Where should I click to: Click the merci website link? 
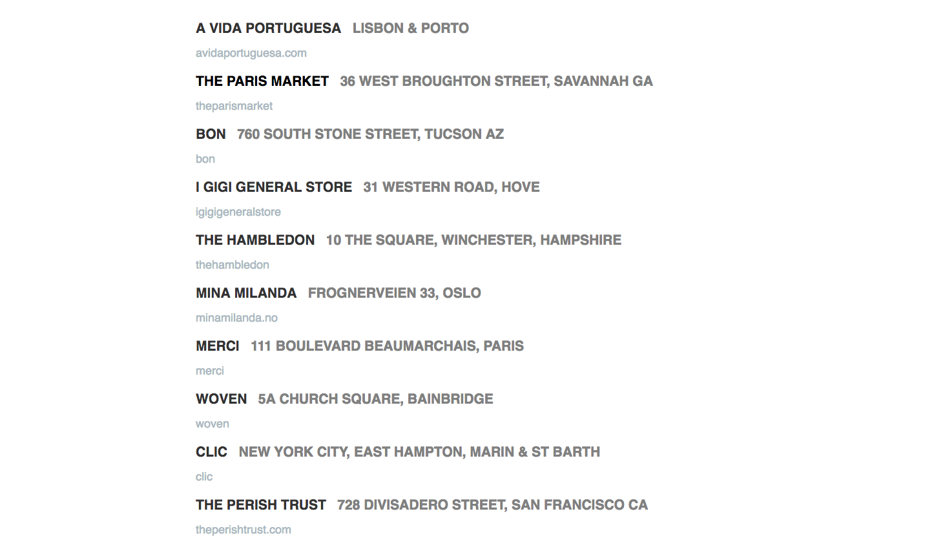[x=210, y=371]
